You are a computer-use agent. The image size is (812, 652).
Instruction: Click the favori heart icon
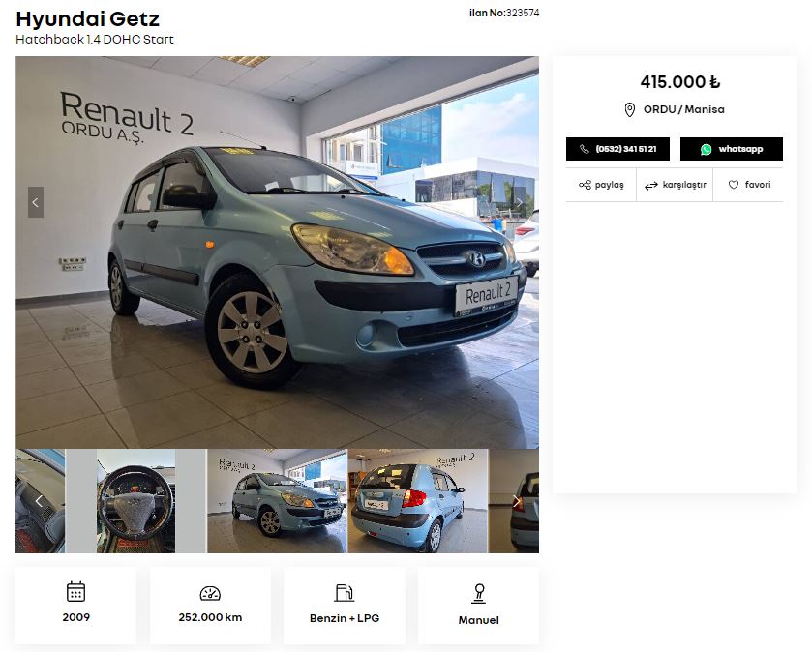734,185
